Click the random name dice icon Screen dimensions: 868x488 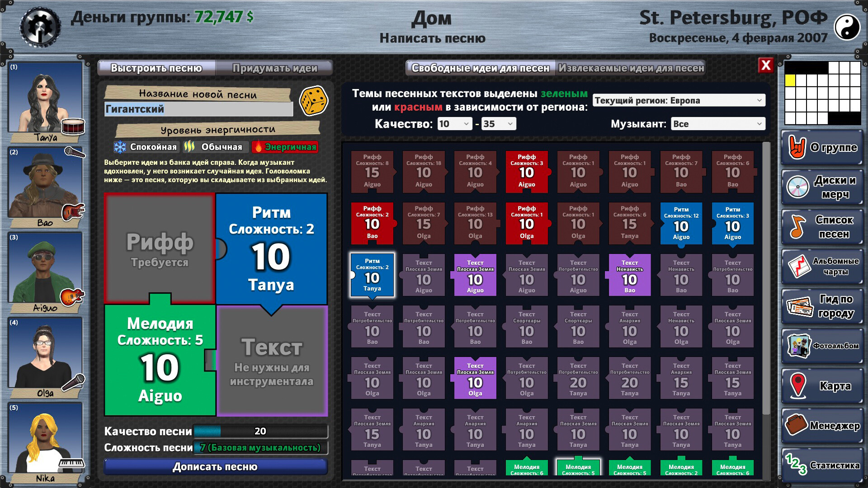click(314, 101)
